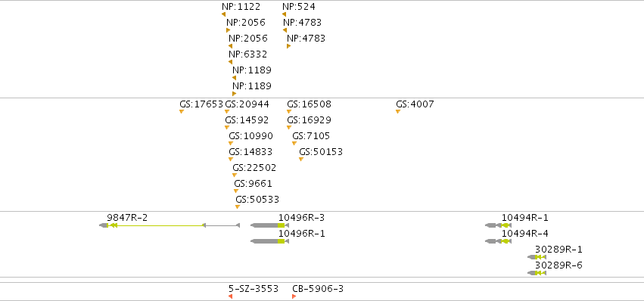Select the NP:524 marker arrow
The height and width of the screenshot is (301, 644).
click(x=285, y=14)
